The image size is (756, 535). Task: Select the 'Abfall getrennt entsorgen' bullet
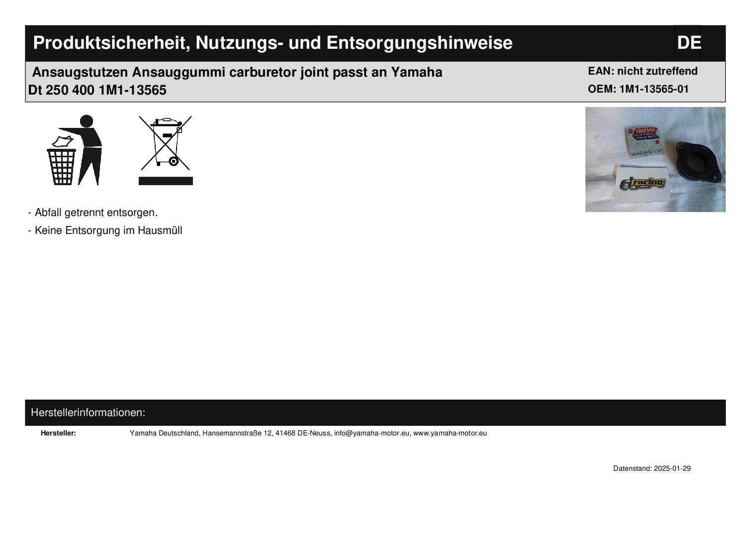(x=95, y=213)
